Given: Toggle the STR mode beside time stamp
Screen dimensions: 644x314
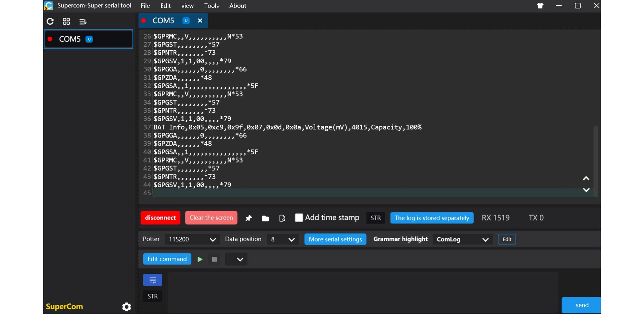Looking at the screenshot, I should pyautogui.click(x=375, y=218).
